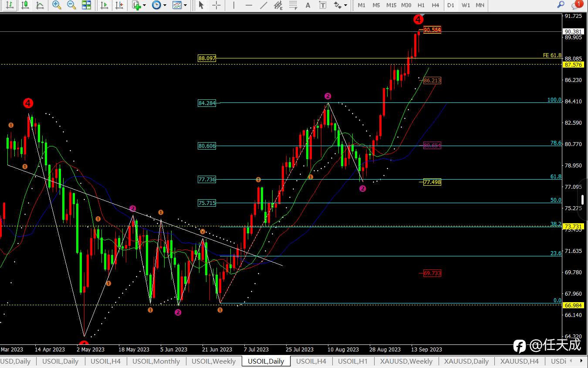Viewport: 588px width, 368px height.
Task: Select the 84.284 Fibonacci level label
Action: coord(207,103)
